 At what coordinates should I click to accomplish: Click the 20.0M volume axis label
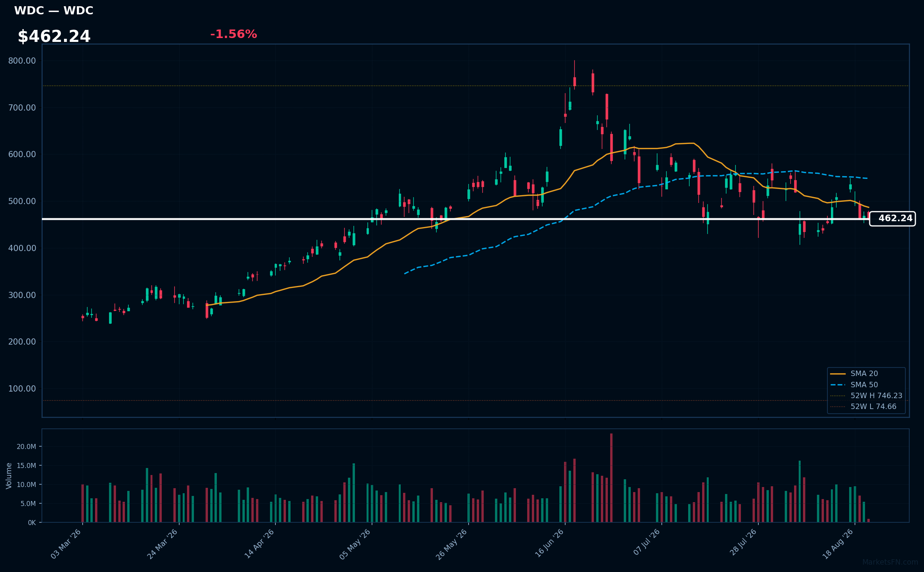[x=26, y=447]
